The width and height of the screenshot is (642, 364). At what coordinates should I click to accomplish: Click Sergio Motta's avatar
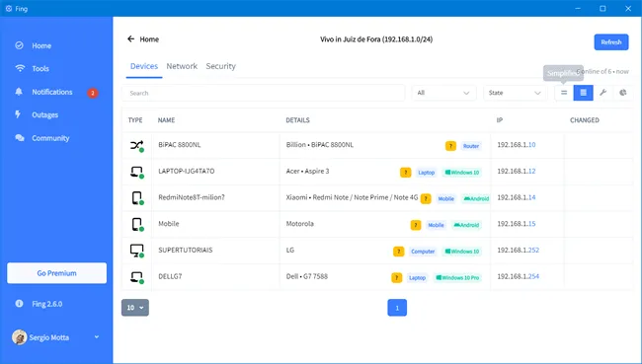pos(19,337)
